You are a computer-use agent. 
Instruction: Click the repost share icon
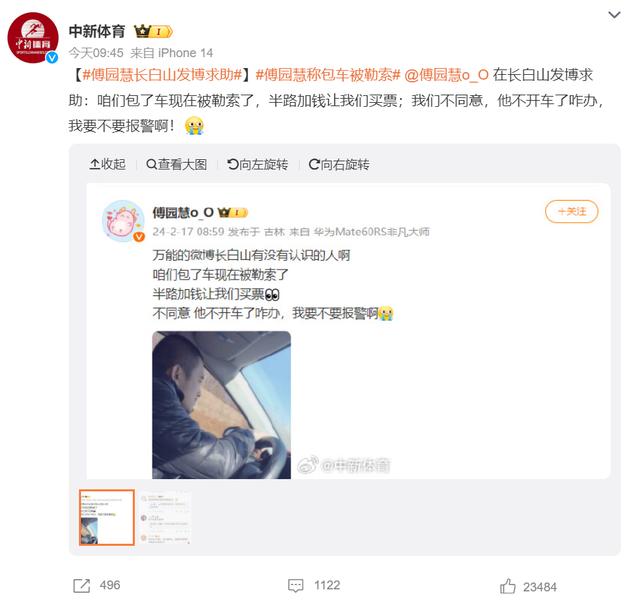click(81, 585)
